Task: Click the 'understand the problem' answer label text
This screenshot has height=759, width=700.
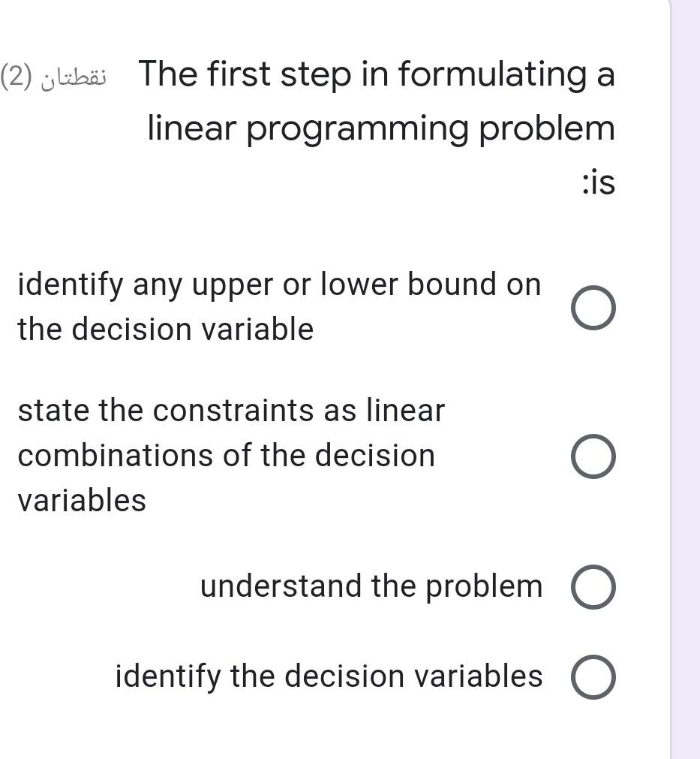Action: coord(371,586)
